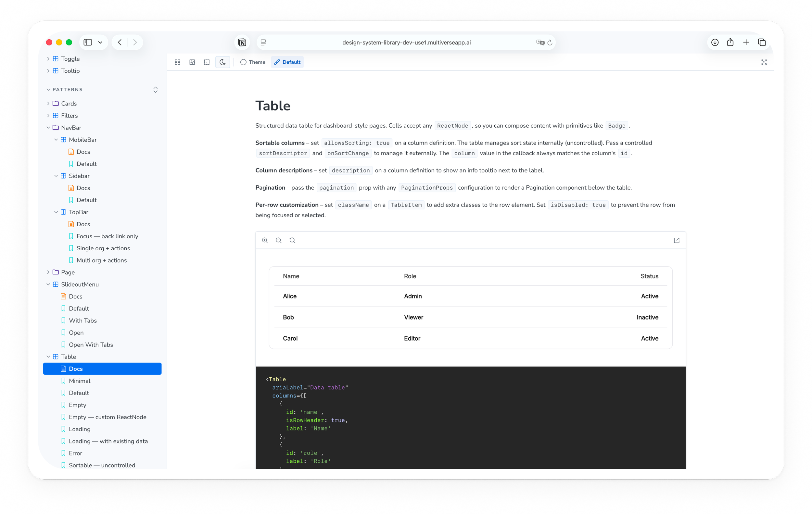The image size is (812, 514).
Task: Collapse the Table component in the tree
Action: pyautogui.click(x=48, y=357)
